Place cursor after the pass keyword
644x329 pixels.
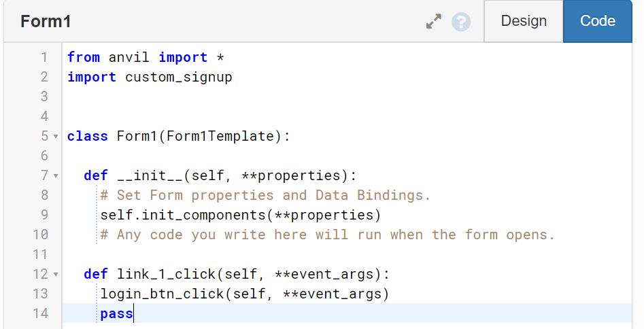(x=133, y=314)
